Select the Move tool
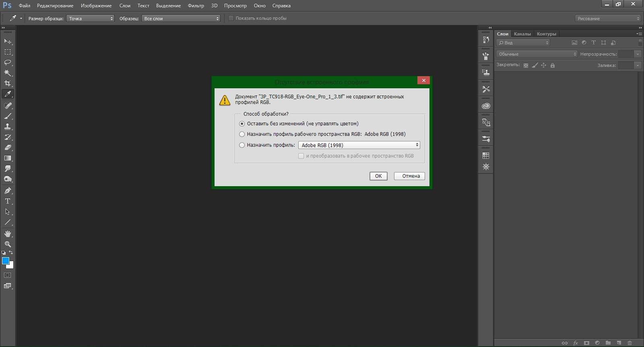 (8, 42)
